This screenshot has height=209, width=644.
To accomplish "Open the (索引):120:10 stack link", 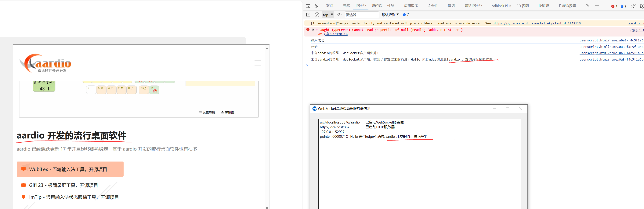I will point(336,34).
